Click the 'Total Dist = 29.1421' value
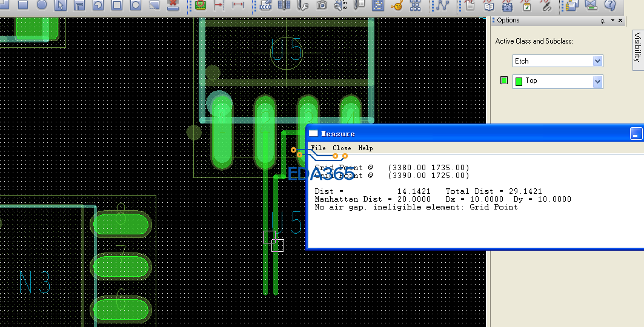Viewport: 644px width, 327px height. click(494, 191)
